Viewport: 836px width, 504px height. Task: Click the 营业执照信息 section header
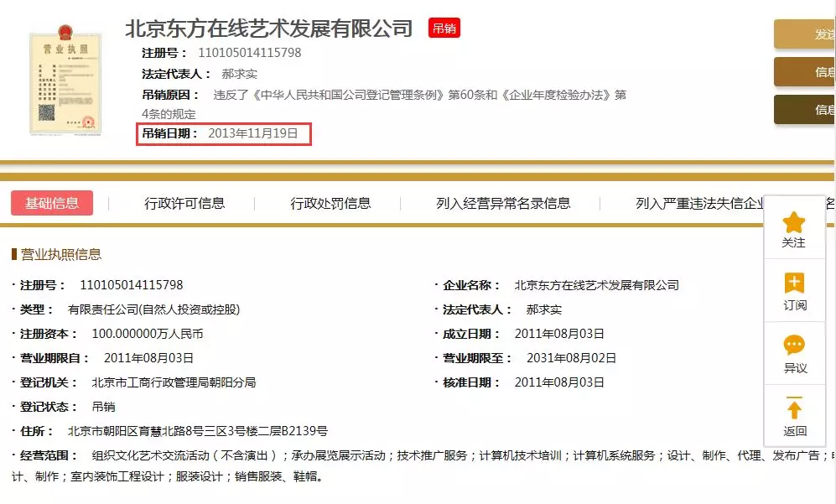pyautogui.click(x=60, y=255)
